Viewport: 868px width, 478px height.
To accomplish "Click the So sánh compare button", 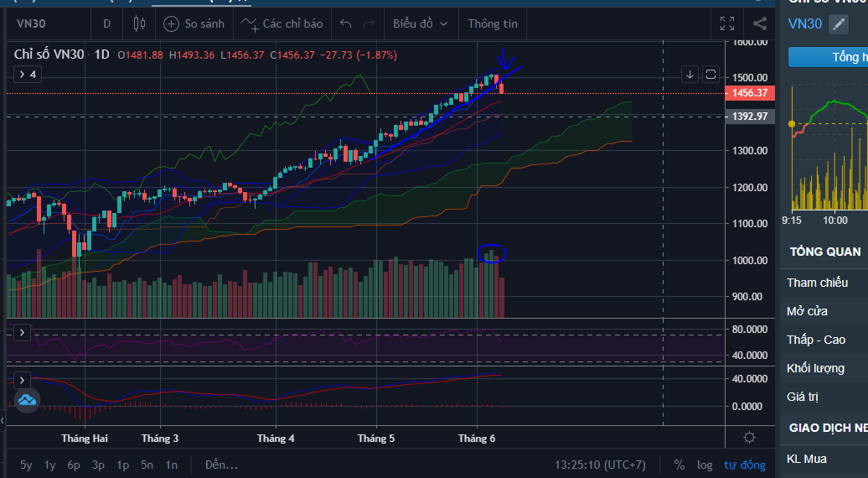I will coord(194,23).
